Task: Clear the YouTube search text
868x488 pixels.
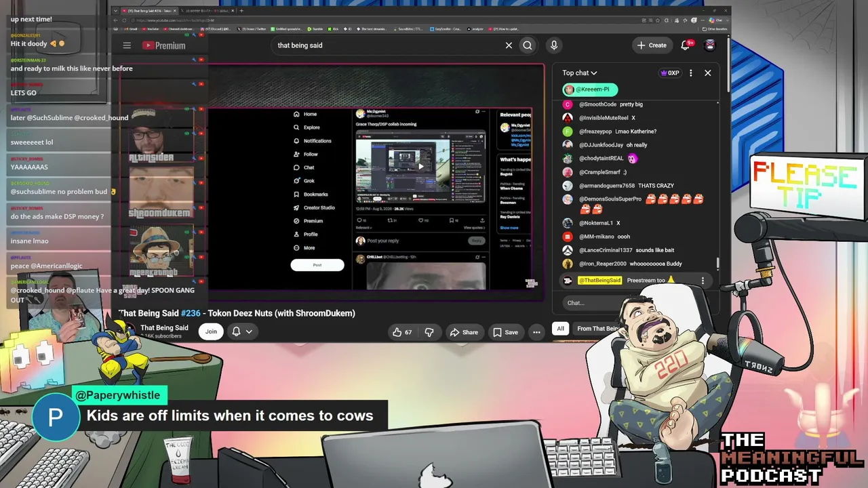Action: pos(509,45)
